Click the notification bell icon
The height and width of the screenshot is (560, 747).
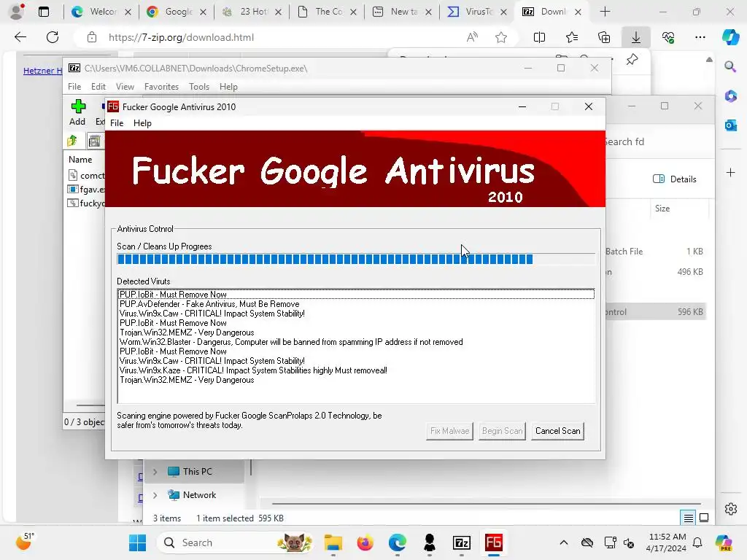click(x=697, y=542)
